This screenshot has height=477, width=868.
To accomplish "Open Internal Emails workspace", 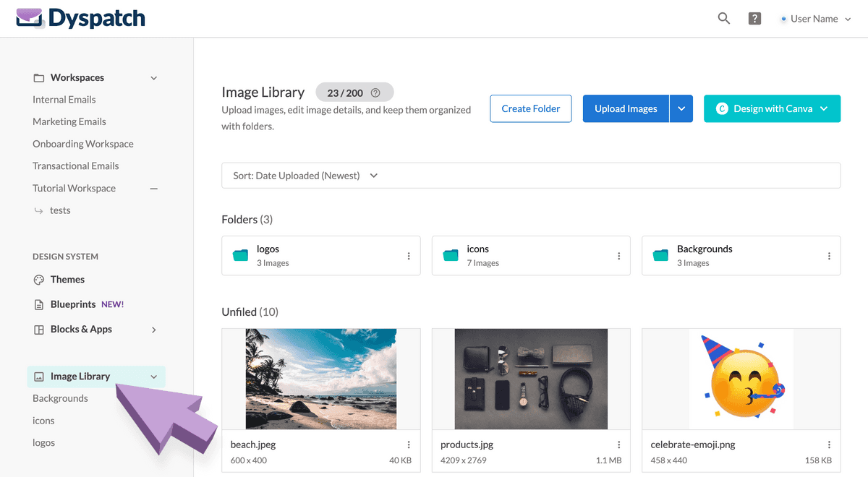I will pos(64,100).
